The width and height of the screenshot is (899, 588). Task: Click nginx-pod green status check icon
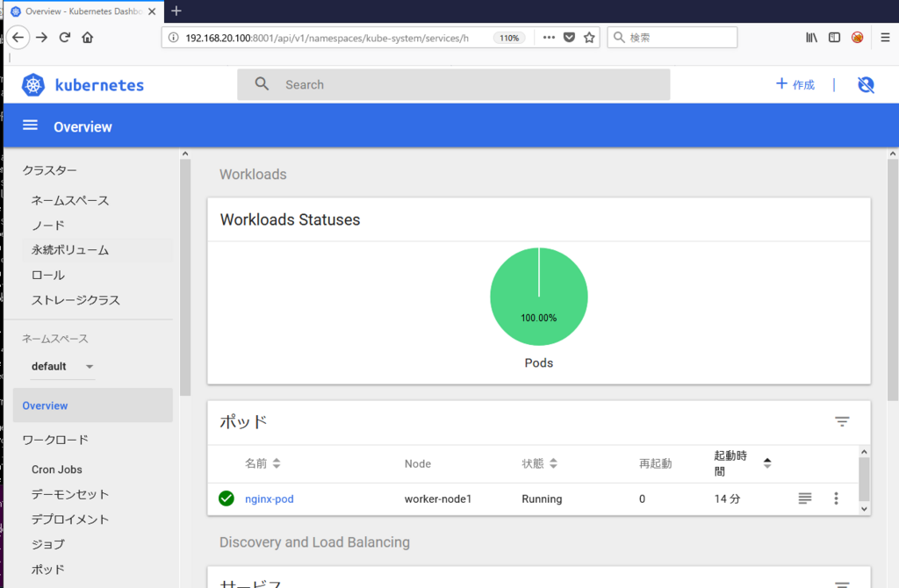pos(227,498)
